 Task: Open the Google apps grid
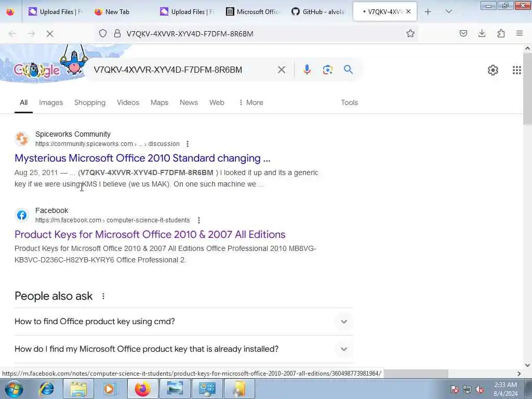click(517, 70)
